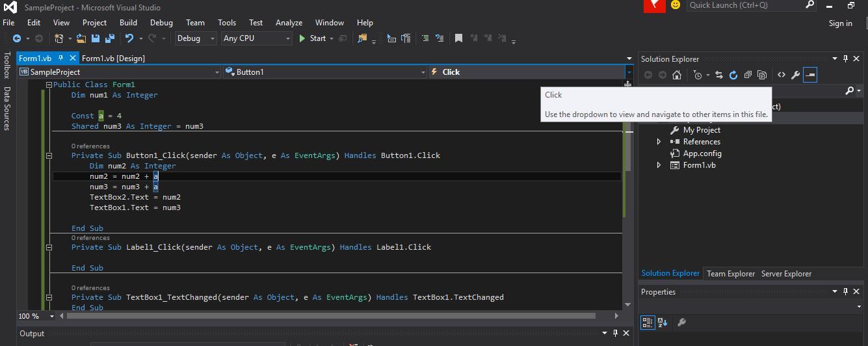Open the Any CPU platform dropdown

pos(257,38)
